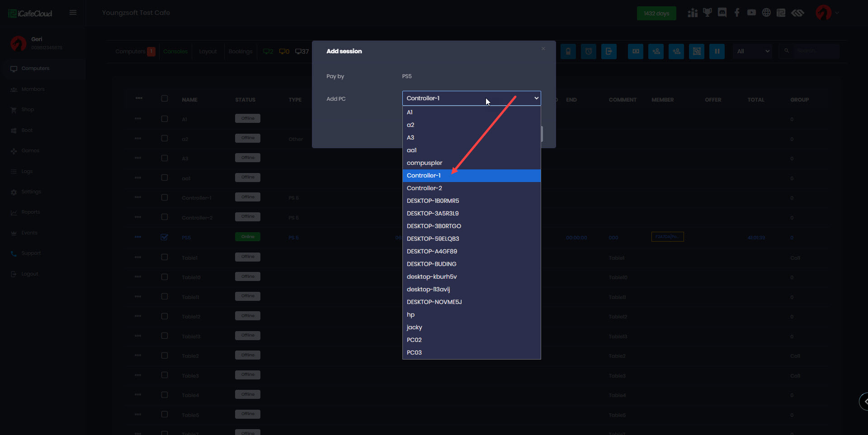Click the Facebook icon in header
This screenshot has width=868, height=435.
pos(737,13)
